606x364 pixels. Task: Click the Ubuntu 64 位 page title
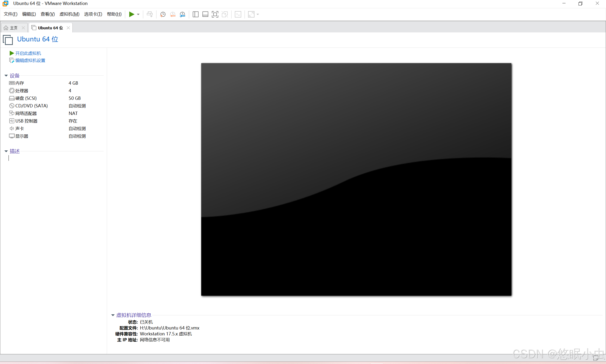(x=38, y=39)
